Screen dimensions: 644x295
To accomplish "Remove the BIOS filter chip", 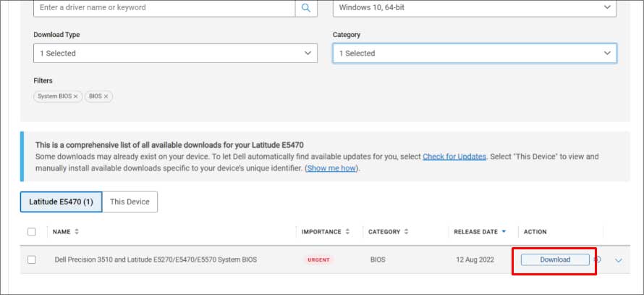I will point(106,96).
